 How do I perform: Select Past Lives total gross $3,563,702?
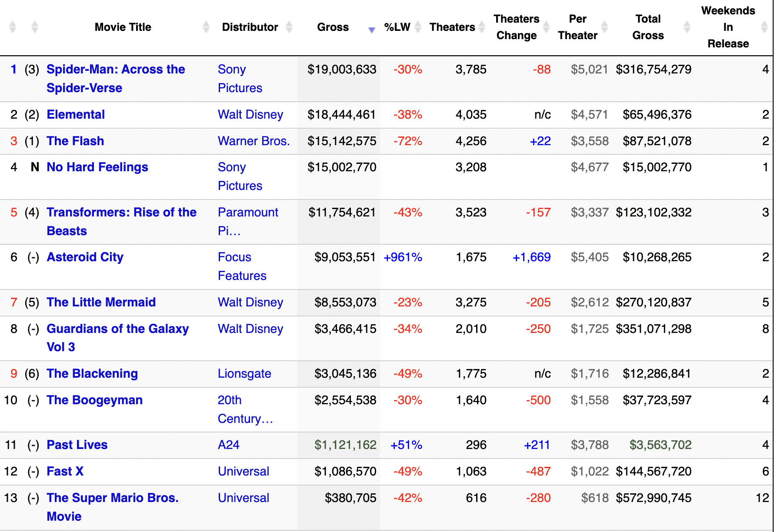[661, 445]
